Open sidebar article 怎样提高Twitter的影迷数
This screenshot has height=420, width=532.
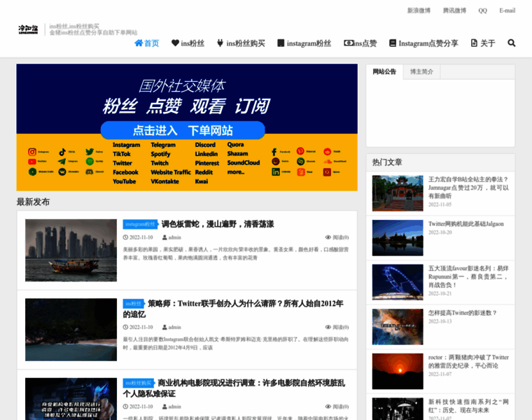point(463,313)
